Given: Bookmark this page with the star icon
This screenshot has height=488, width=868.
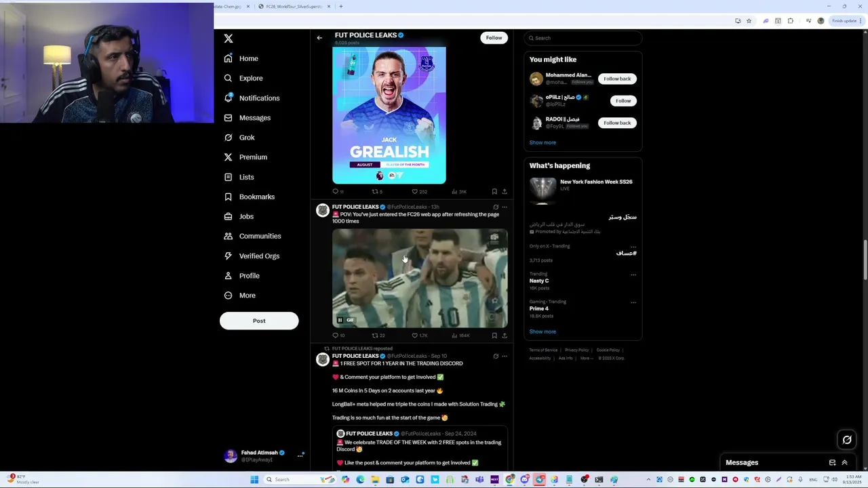Looking at the screenshot, I should coord(749,21).
